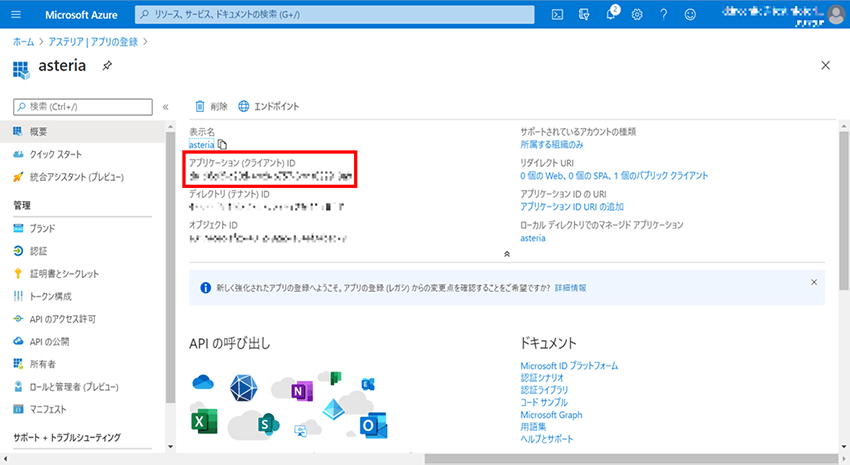The width and height of the screenshot is (850, 465).
Task: Click the OneDrive cloud icon
Action: [203, 382]
